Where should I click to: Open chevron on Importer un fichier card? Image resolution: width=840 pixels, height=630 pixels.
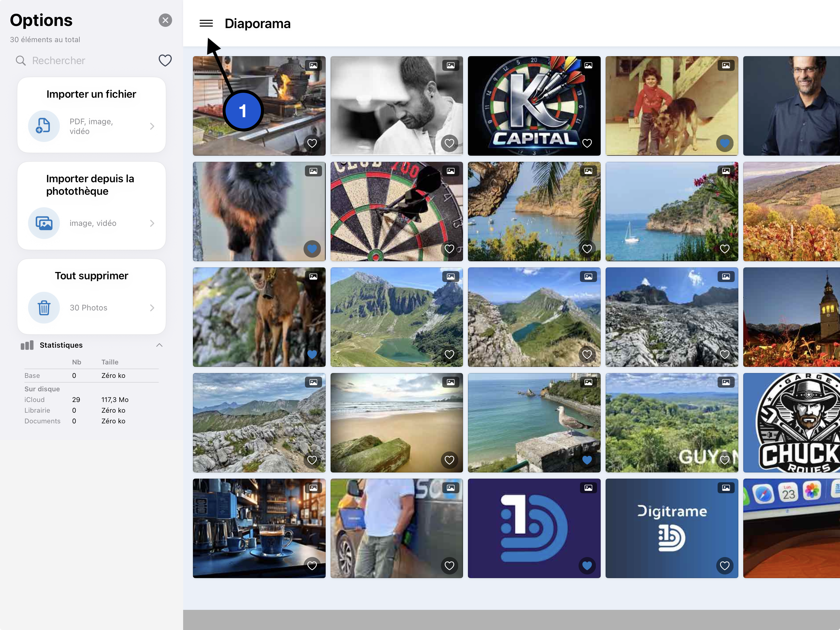click(152, 126)
